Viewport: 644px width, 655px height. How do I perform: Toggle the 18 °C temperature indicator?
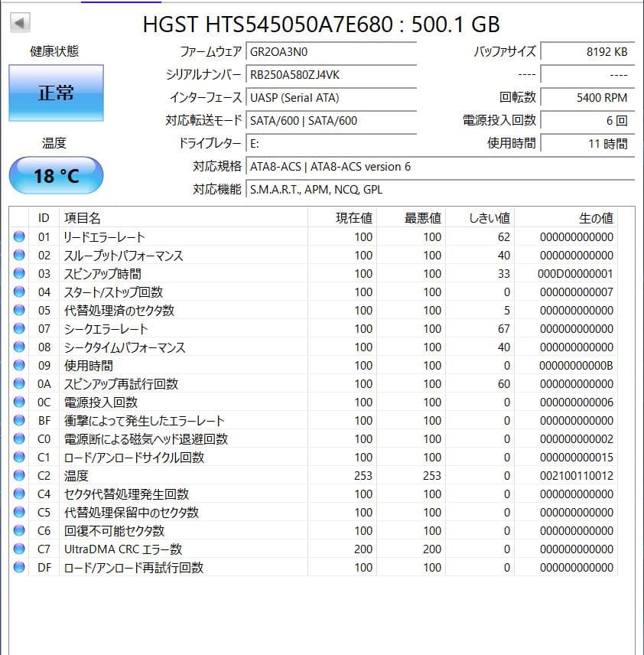click(54, 174)
